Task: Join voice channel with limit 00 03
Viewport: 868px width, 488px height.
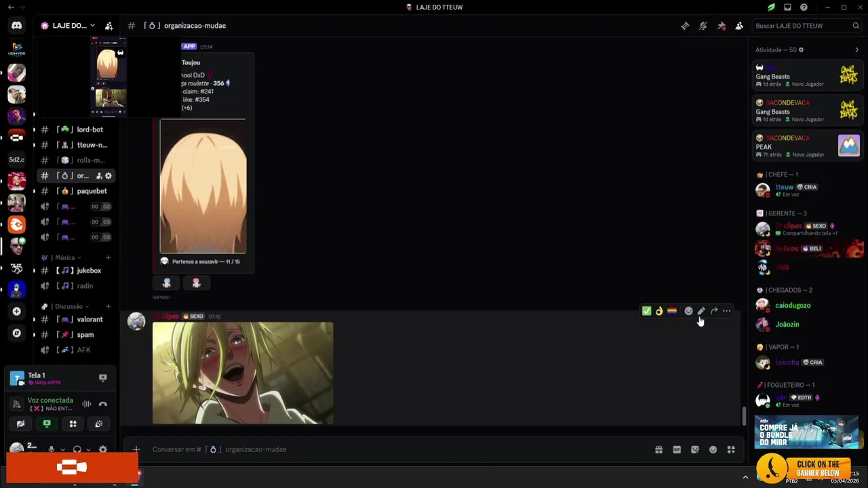Action: 75,222
